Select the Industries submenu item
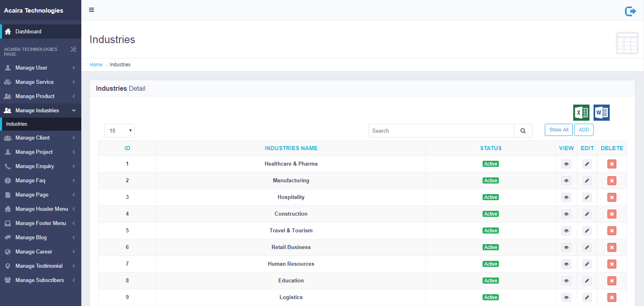The width and height of the screenshot is (644, 306). [x=17, y=124]
